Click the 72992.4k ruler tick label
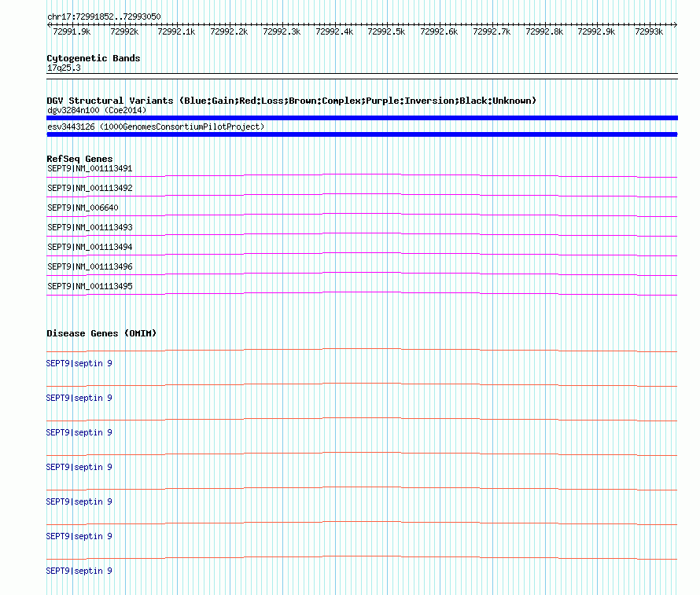 point(334,31)
